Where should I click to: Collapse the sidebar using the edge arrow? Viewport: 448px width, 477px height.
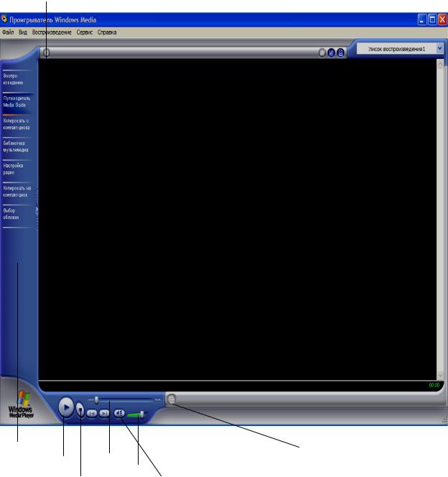(37, 210)
